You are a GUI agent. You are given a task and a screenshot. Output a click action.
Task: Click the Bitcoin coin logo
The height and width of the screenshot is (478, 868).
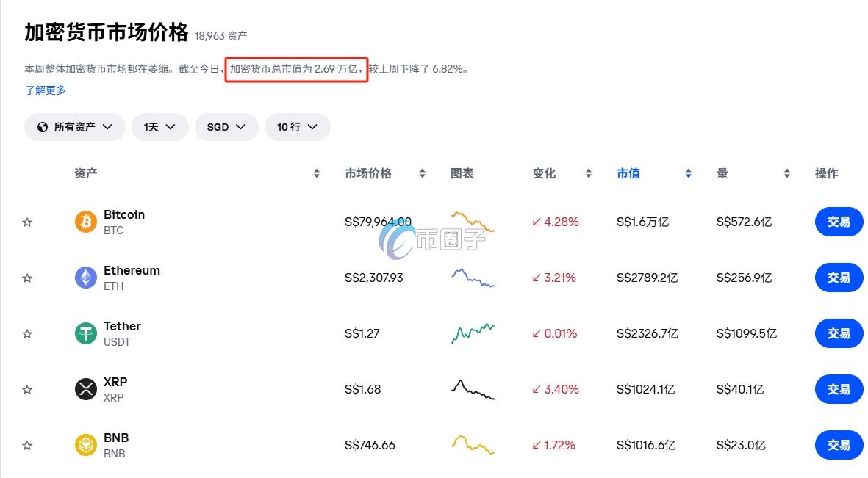point(86,222)
